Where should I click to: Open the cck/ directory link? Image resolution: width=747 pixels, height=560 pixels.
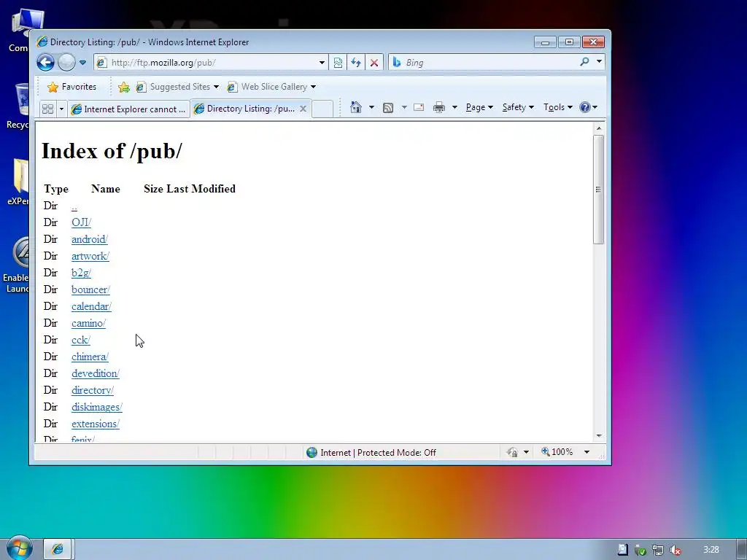click(80, 340)
